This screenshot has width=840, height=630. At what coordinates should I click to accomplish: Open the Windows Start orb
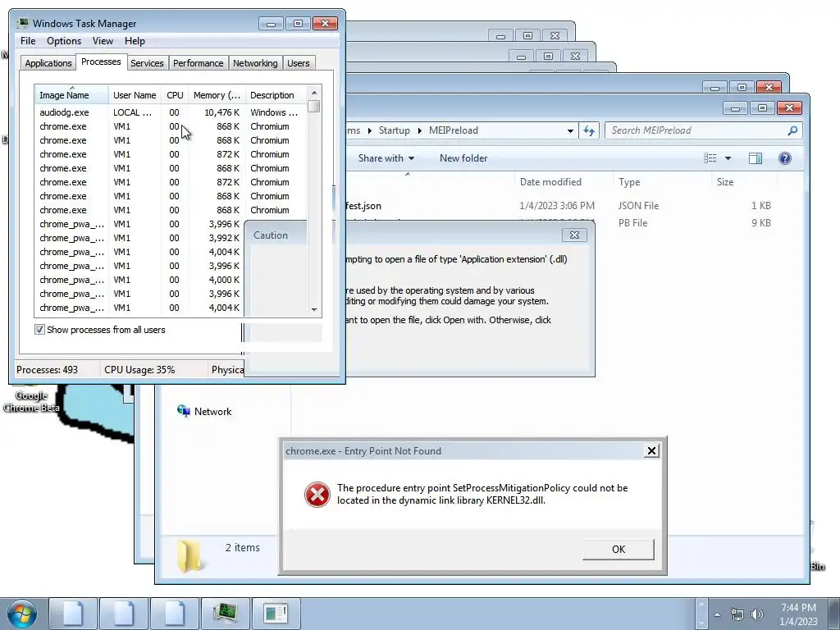click(22, 614)
